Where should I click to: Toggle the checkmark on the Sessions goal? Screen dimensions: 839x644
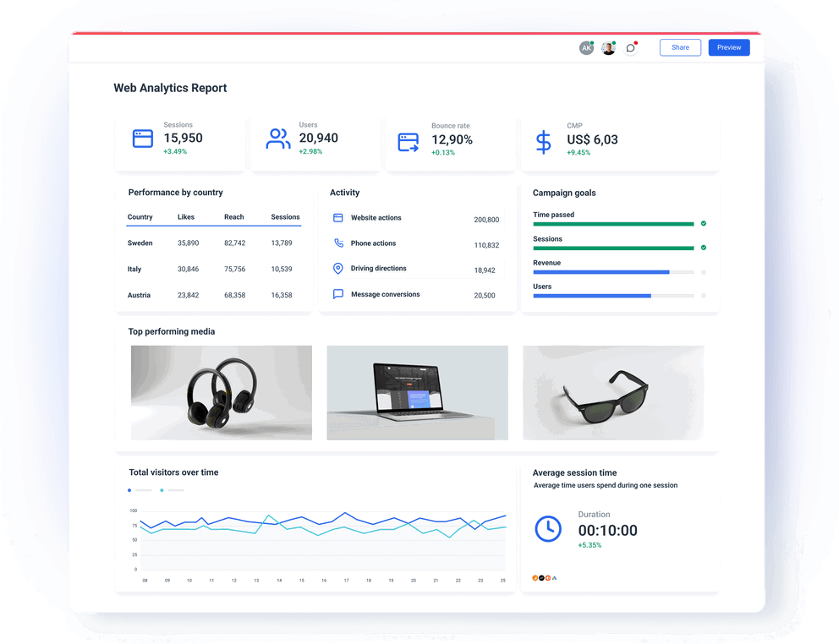pyautogui.click(x=702, y=248)
